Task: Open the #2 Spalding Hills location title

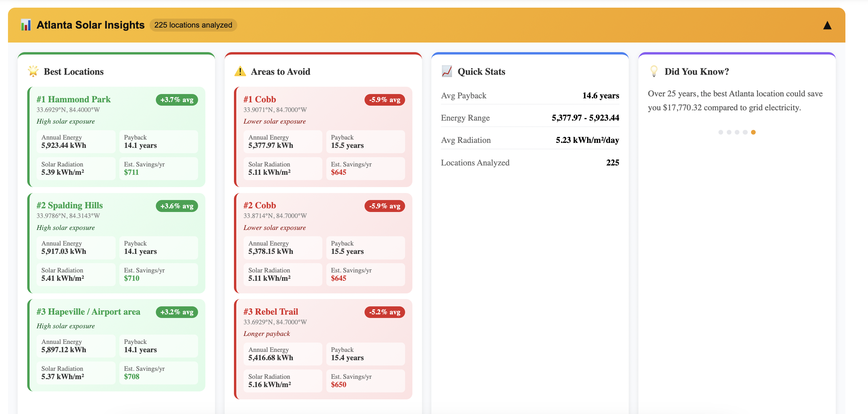Action: 70,205
